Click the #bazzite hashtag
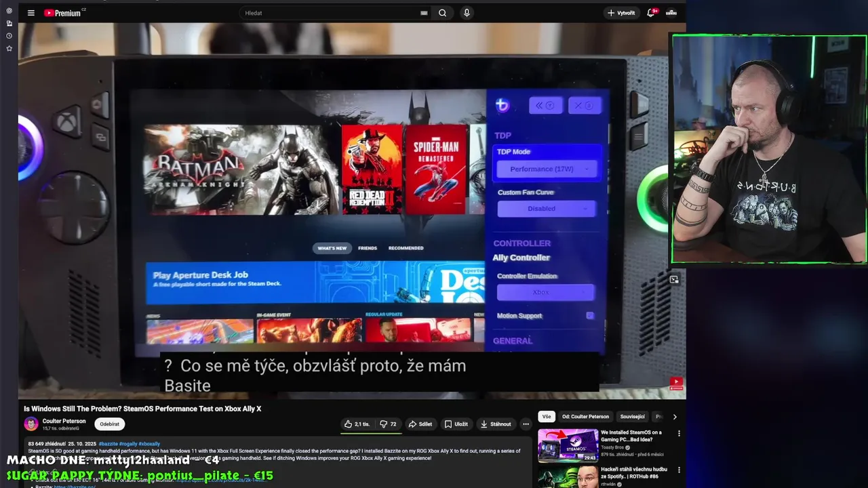The height and width of the screenshot is (488, 868). tap(108, 444)
